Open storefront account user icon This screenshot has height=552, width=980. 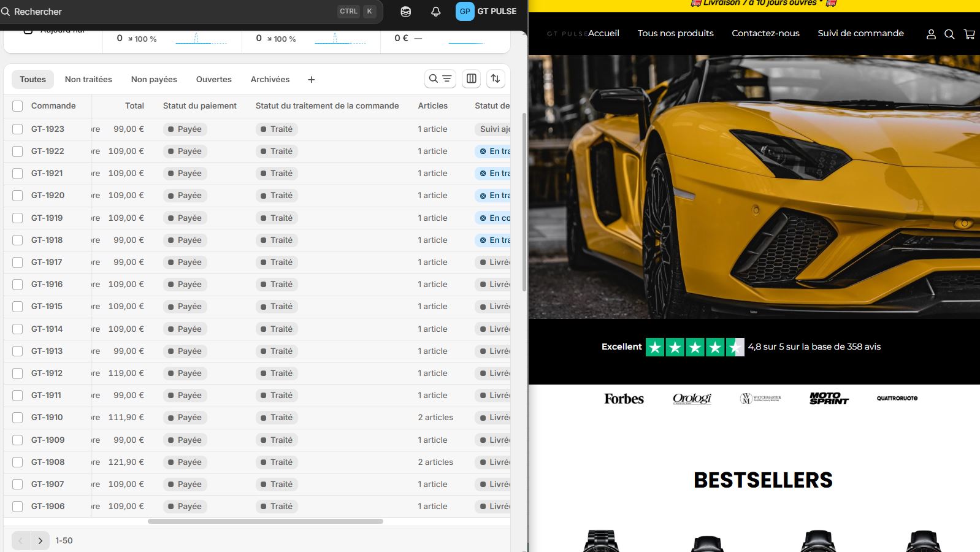pyautogui.click(x=931, y=34)
